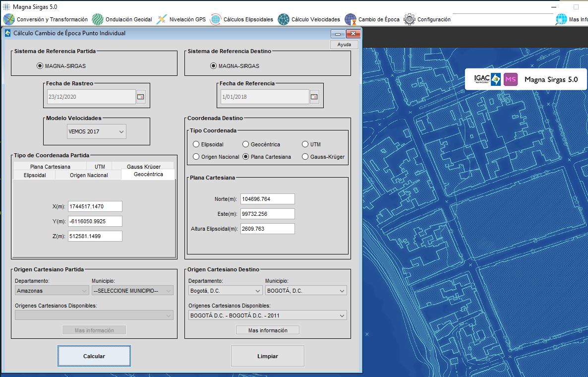The image size is (588, 377).
Task: Open the Cambio de Época icon
Action: 351,19
